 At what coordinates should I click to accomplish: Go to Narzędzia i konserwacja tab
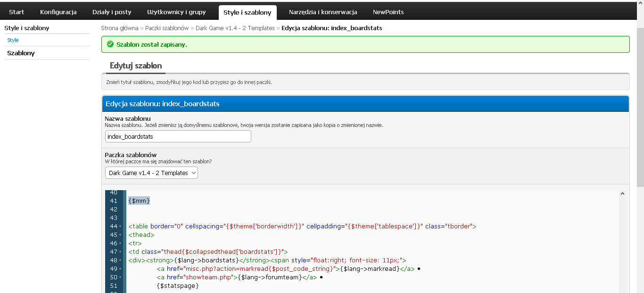click(323, 12)
